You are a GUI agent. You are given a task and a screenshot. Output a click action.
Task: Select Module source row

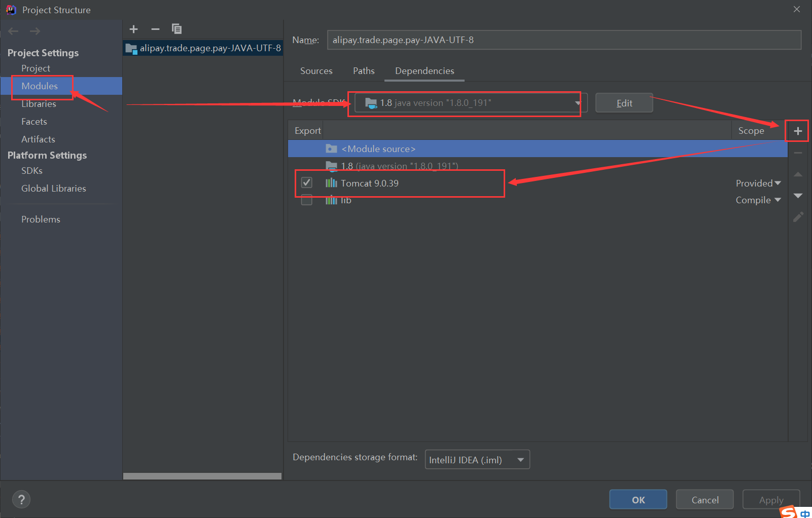point(538,149)
